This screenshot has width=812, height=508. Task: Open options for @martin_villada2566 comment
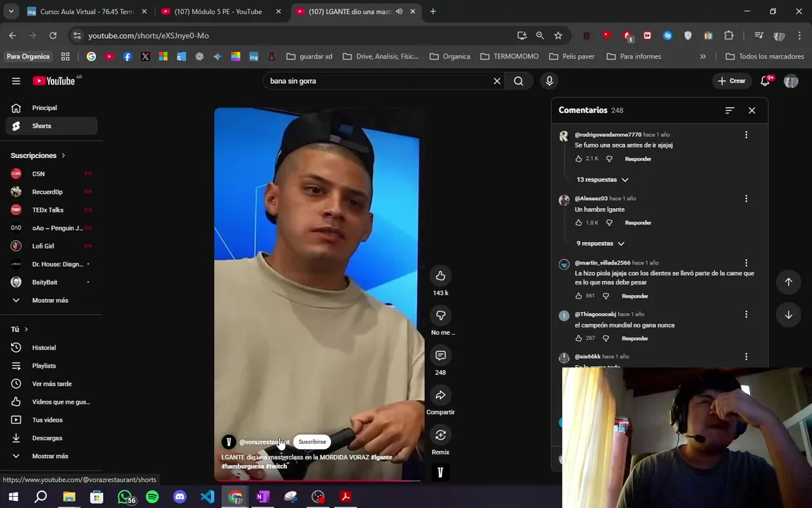(746, 262)
